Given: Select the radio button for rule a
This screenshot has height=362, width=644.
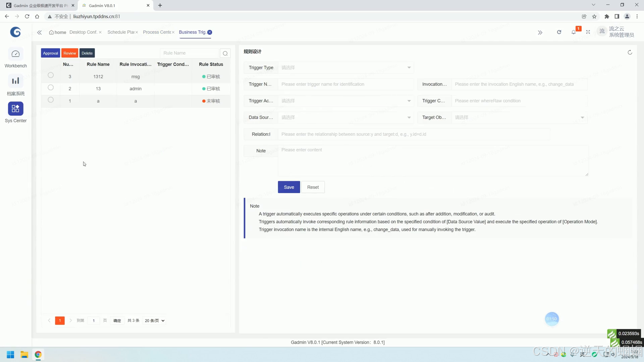Looking at the screenshot, I should tap(51, 100).
